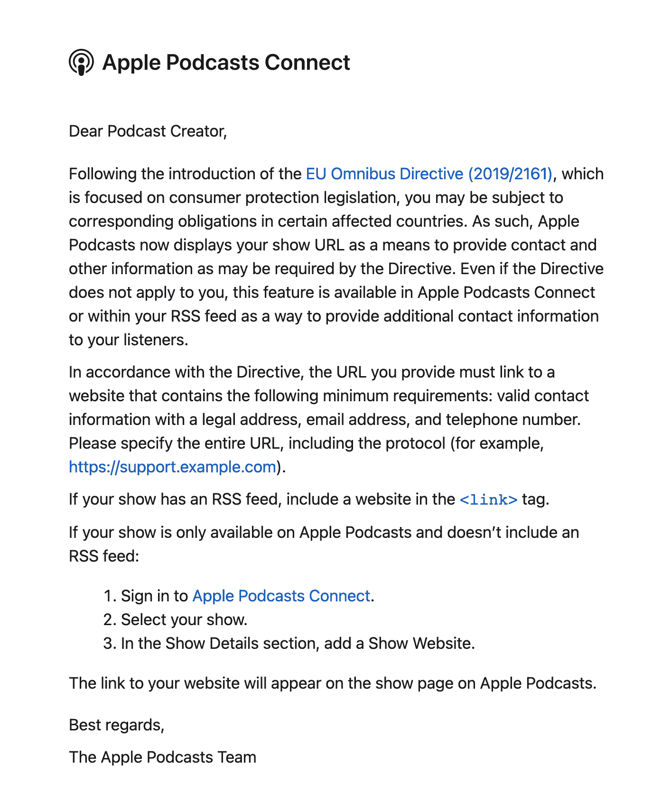Follow the Apple Podcasts Connect sign-in link
Viewport: 671px width, 812px height.
point(281,596)
